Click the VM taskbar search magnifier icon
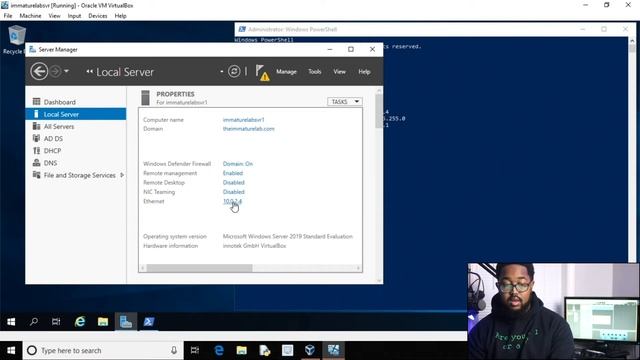The image size is (640, 360). [x=34, y=322]
